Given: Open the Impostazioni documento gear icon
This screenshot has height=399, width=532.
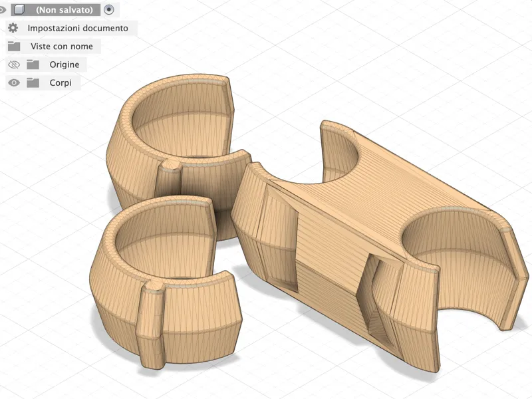Looking at the screenshot, I should point(13,28).
